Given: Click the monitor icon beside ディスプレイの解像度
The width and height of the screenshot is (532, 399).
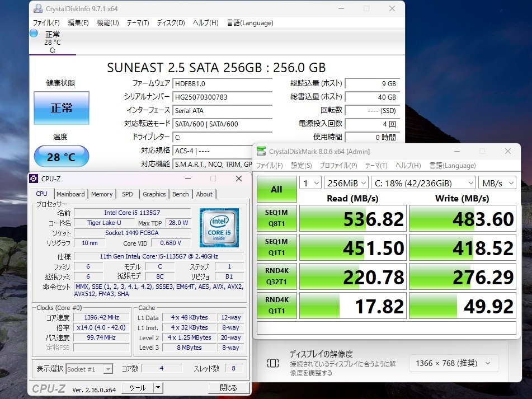Looking at the screenshot, I should (x=272, y=363).
